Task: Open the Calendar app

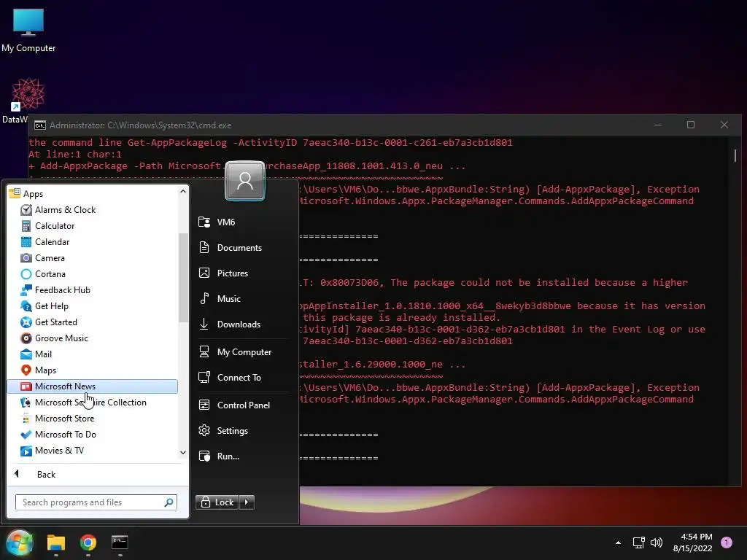Action: (93, 242)
